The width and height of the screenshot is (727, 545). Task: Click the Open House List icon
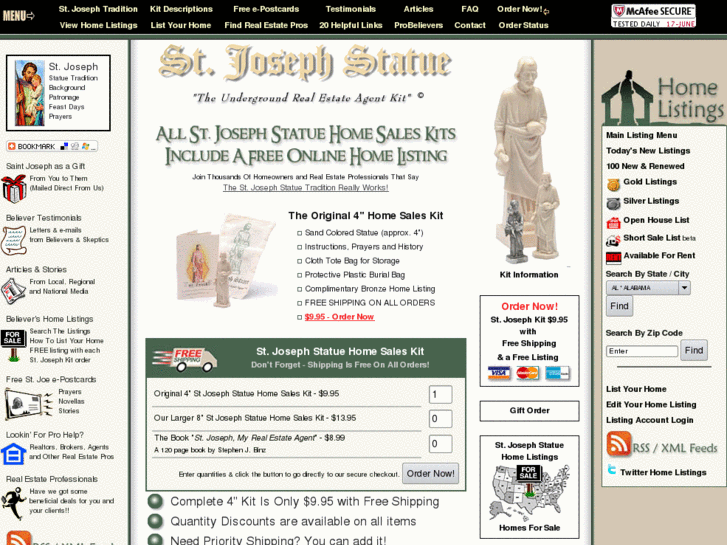click(613, 223)
